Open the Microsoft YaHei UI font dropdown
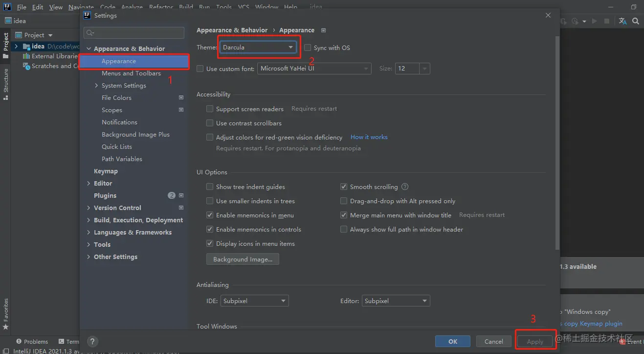The width and height of the screenshot is (644, 354). pyautogui.click(x=314, y=69)
